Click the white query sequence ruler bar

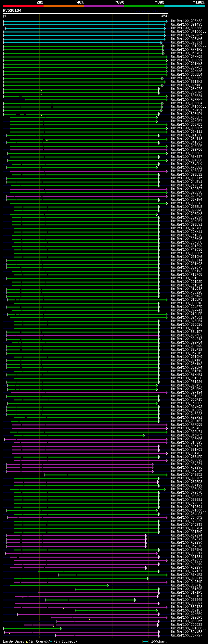coord(85,13)
